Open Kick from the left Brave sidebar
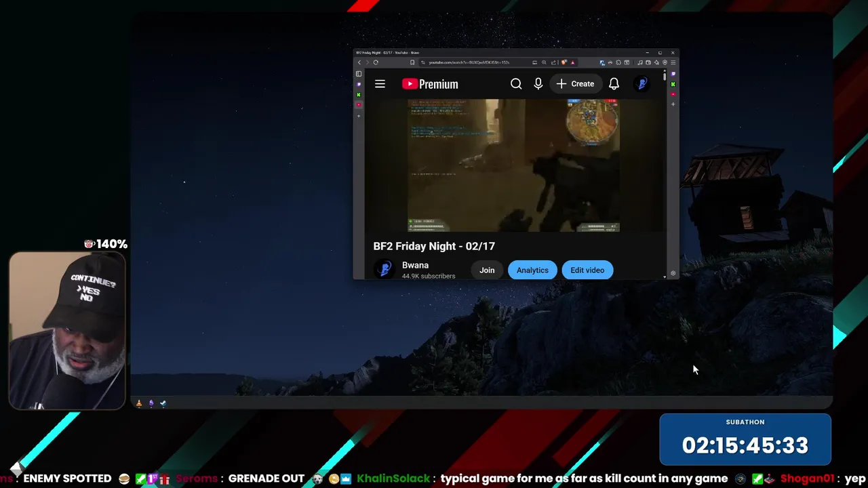Image resolution: width=868 pixels, height=488 pixels. 359,95
